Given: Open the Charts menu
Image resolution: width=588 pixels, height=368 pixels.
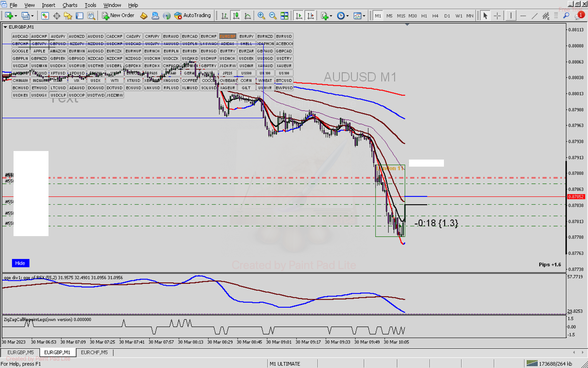Looking at the screenshot, I should pos(70,5).
